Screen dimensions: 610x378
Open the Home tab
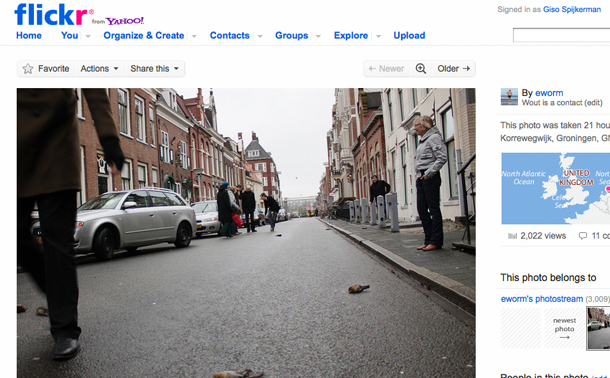click(29, 35)
